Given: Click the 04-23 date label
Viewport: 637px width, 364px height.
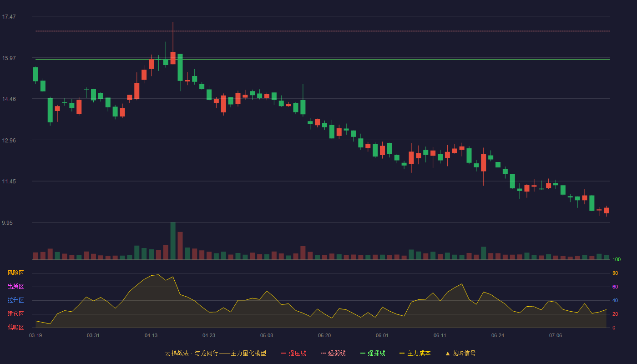Looking at the screenshot, I should tap(209, 335).
